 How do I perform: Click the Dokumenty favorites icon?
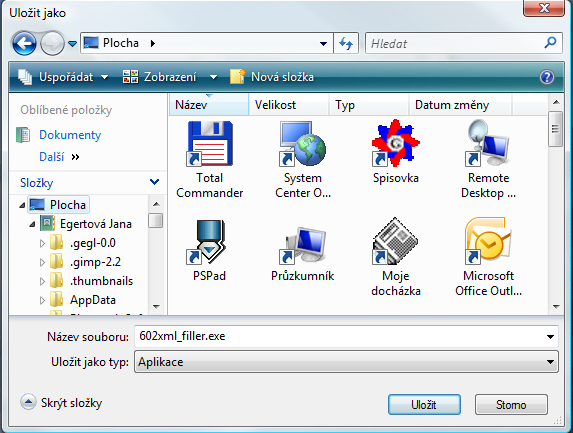(x=23, y=135)
